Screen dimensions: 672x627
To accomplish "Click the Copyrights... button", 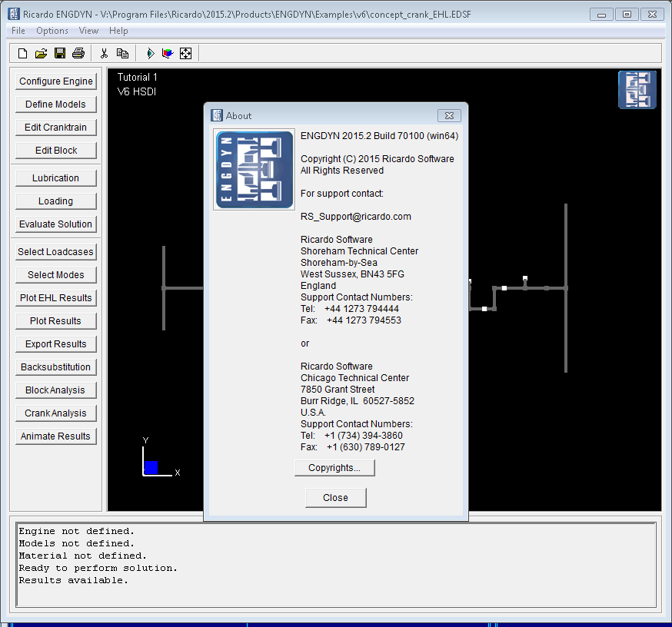I will click(x=334, y=468).
